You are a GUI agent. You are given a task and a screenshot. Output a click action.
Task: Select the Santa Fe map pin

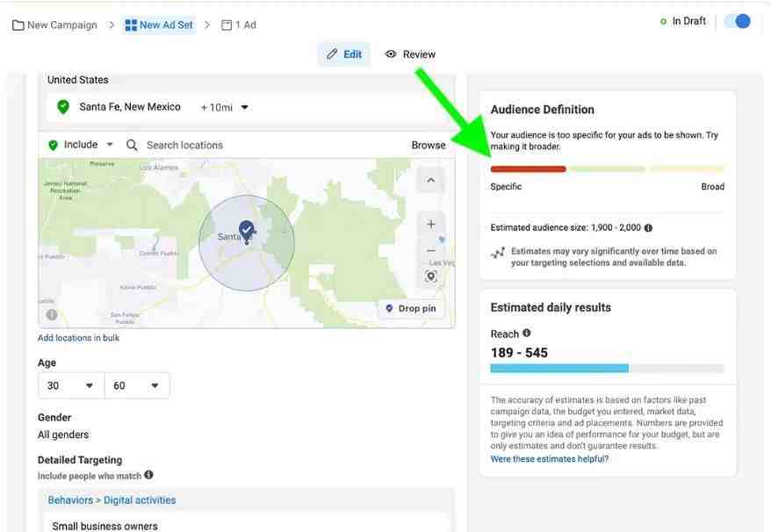coord(247,232)
